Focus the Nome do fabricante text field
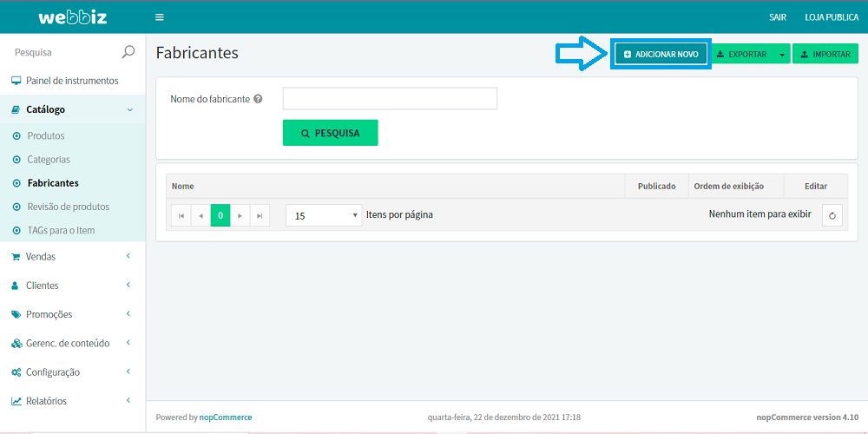The height and width of the screenshot is (434, 868). [x=390, y=99]
